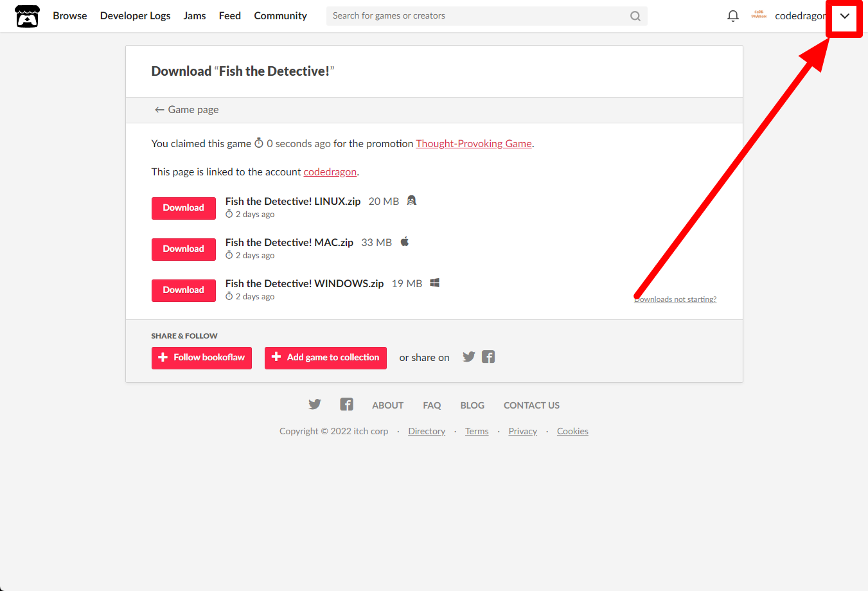Click the search magnifier icon
Image resolution: width=868 pixels, height=591 pixels.
(x=635, y=16)
